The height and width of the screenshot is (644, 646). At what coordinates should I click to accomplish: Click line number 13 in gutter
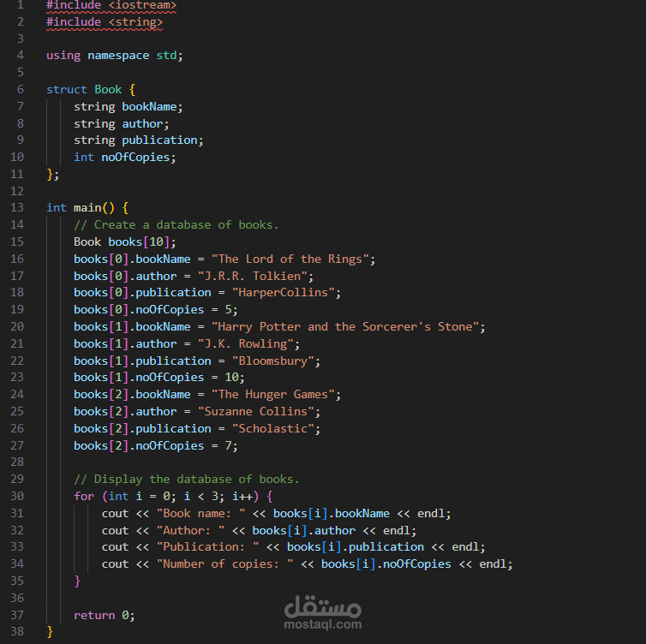point(17,207)
